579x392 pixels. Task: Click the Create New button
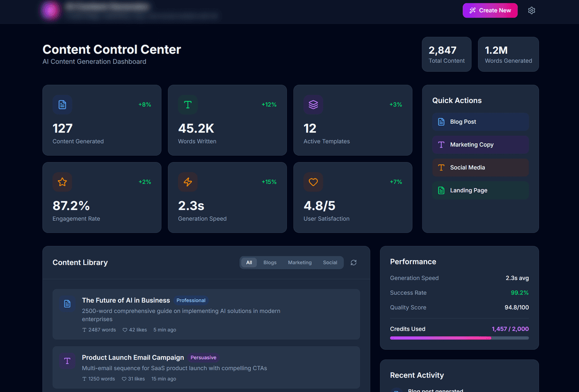pyautogui.click(x=490, y=10)
